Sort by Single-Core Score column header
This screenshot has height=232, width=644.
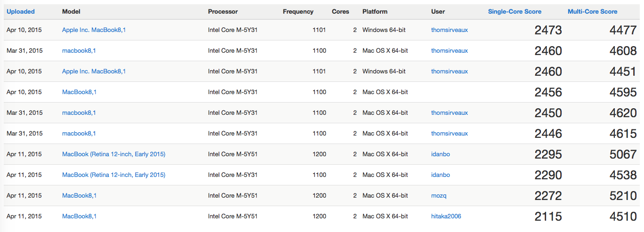point(515,11)
